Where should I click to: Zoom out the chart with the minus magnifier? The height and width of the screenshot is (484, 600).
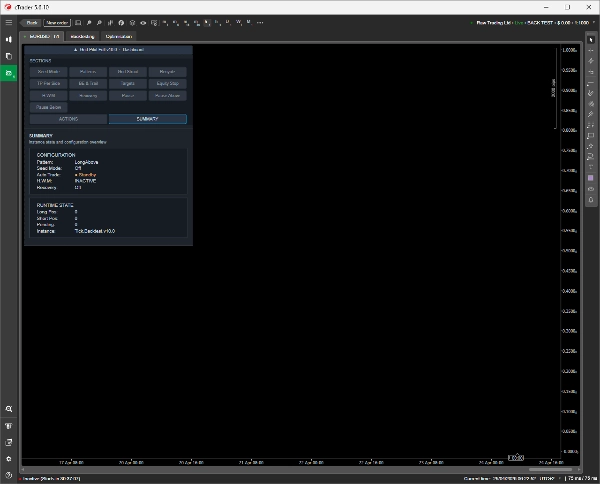coord(99,23)
